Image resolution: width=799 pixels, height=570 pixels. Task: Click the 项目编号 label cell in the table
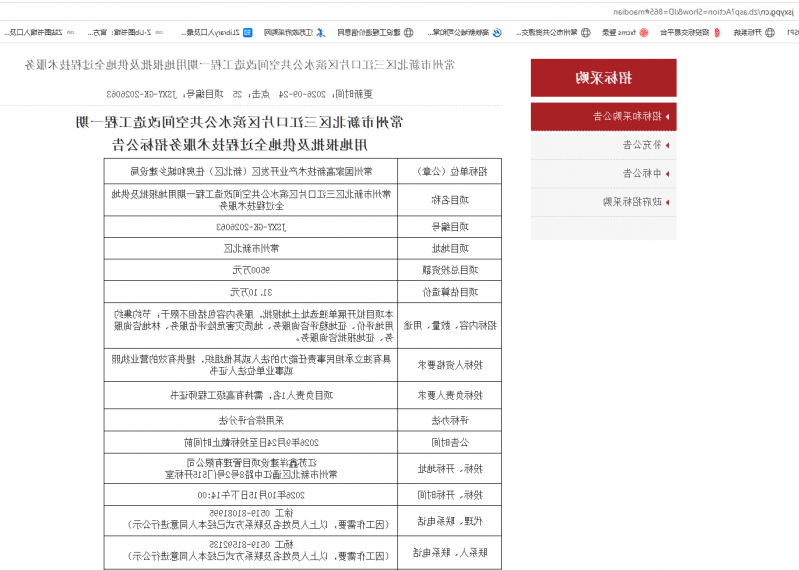[449, 227]
